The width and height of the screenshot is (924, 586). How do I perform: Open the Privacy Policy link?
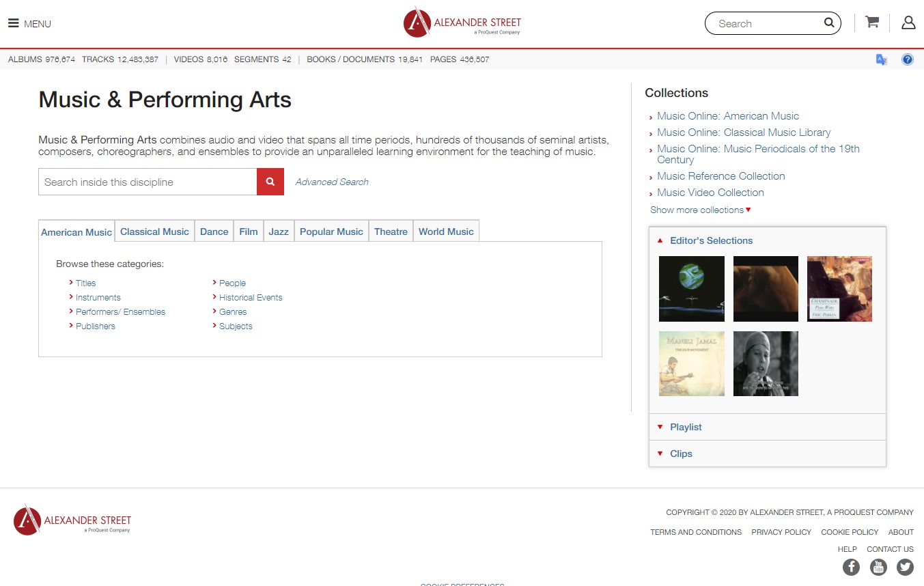(x=781, y=532)
